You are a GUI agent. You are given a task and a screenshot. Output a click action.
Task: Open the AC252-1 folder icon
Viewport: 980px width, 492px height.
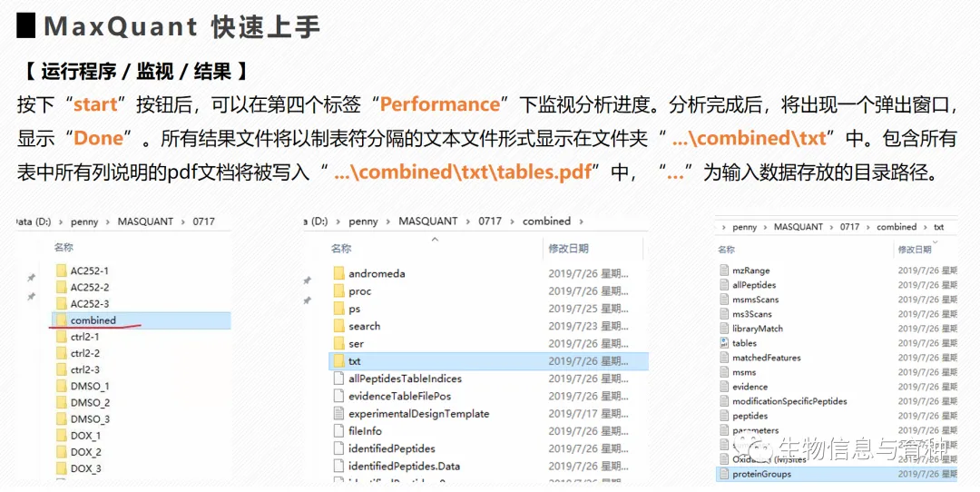pyautogui.click(x=62, y=271)
